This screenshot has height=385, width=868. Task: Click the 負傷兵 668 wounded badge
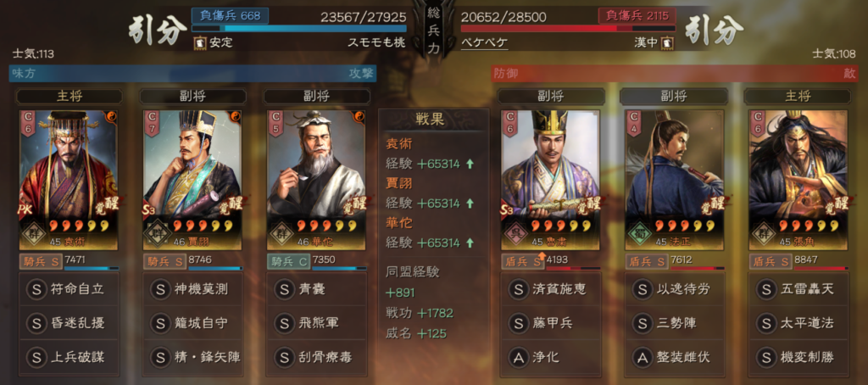pos(230,15)
